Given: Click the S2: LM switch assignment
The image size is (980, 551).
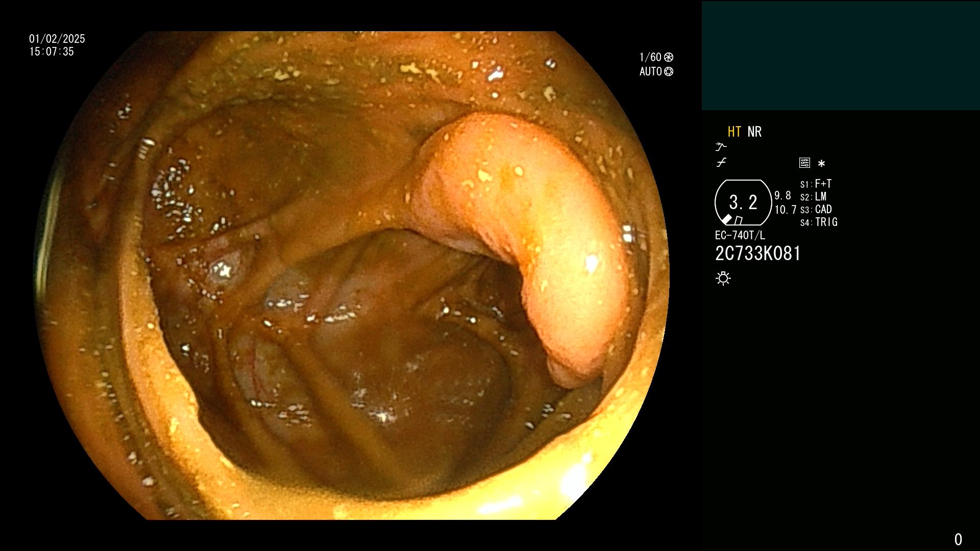Looking at the screenshot, I should pyautogui.click(x=813, y=196).
